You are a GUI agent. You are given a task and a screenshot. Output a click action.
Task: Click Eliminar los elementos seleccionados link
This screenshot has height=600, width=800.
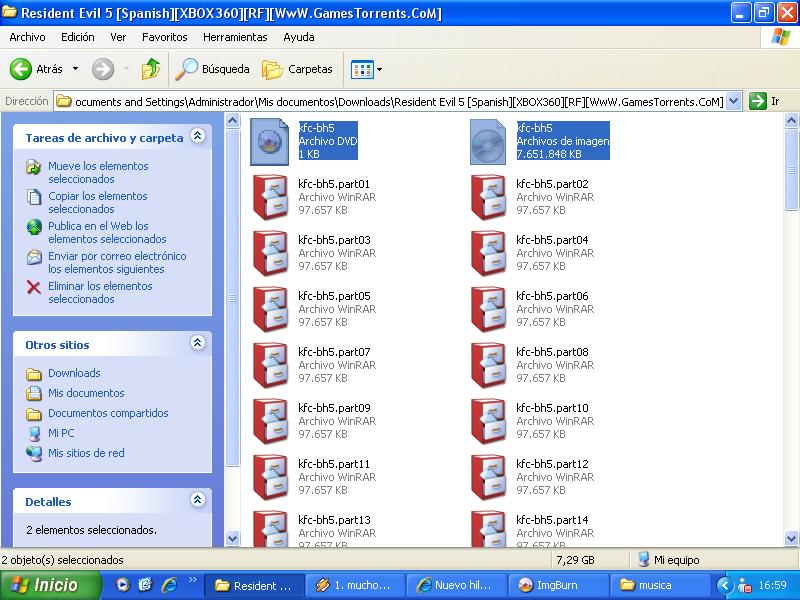[x=100, y=293]
